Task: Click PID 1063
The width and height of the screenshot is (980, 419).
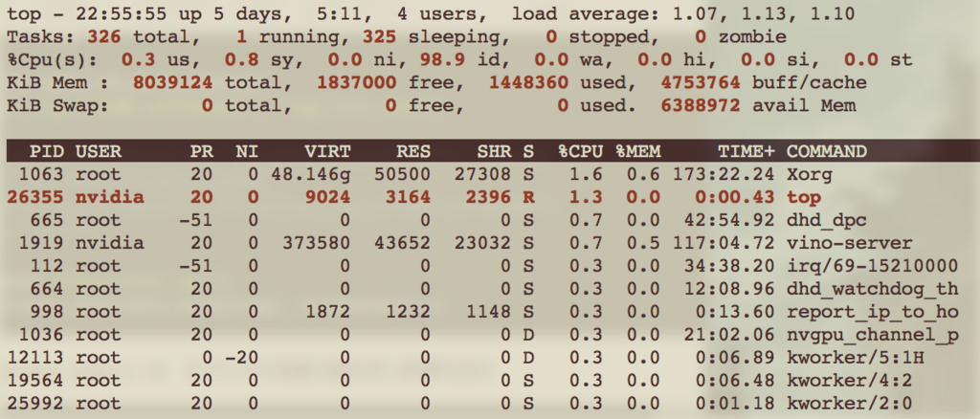Action: (x=40, y=174)
